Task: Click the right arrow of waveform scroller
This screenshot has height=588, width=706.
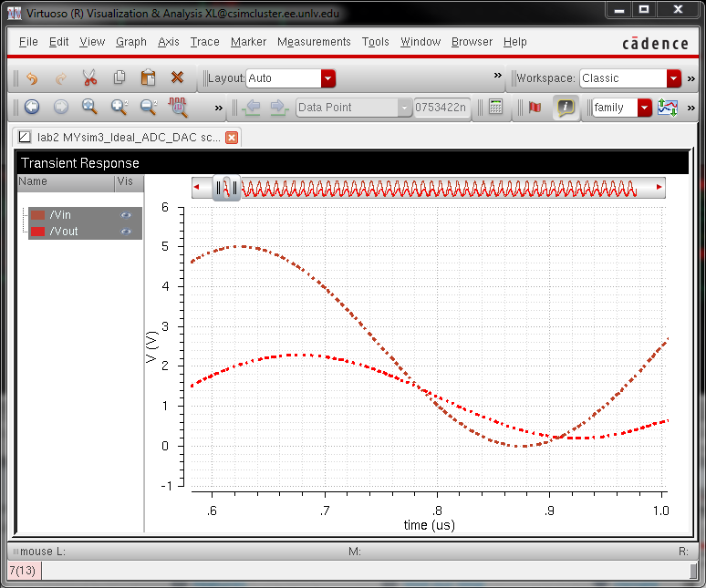Action: [x=659, y=188]
